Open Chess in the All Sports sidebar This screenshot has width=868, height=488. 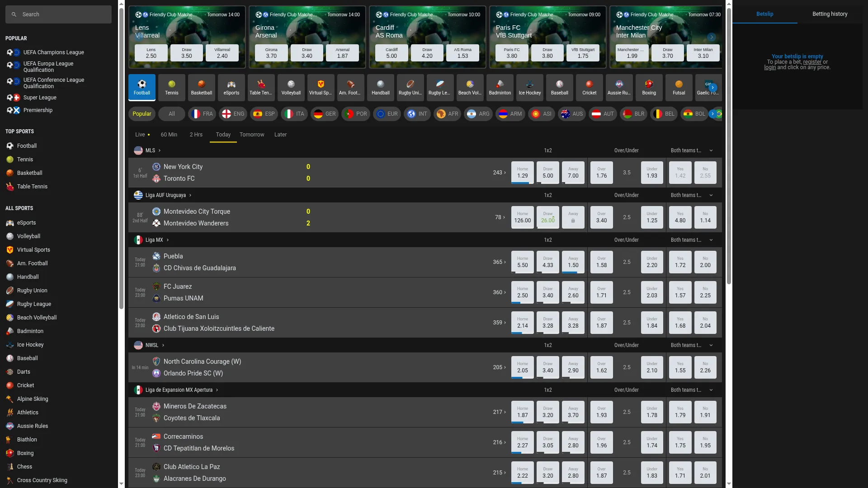coord(24,467)
